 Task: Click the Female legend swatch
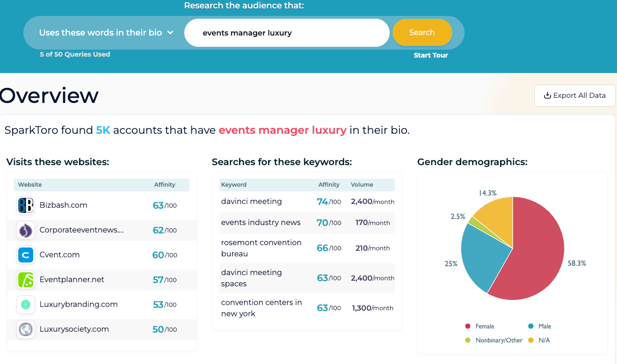click(x=468, y=327)
